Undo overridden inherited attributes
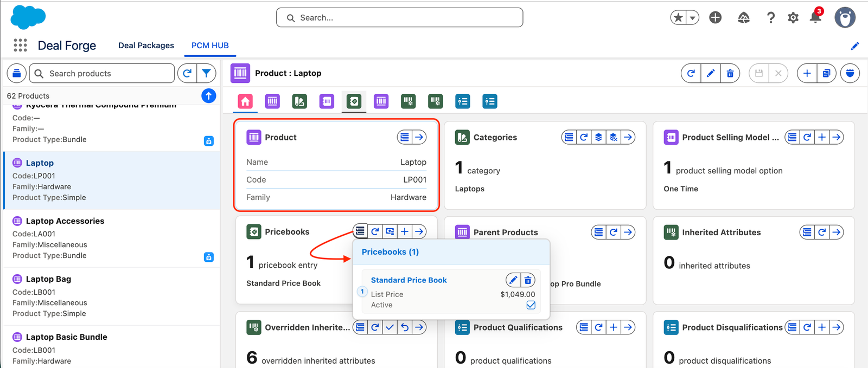The width and height of the screenshot is (868, 368). pos(405,327)
